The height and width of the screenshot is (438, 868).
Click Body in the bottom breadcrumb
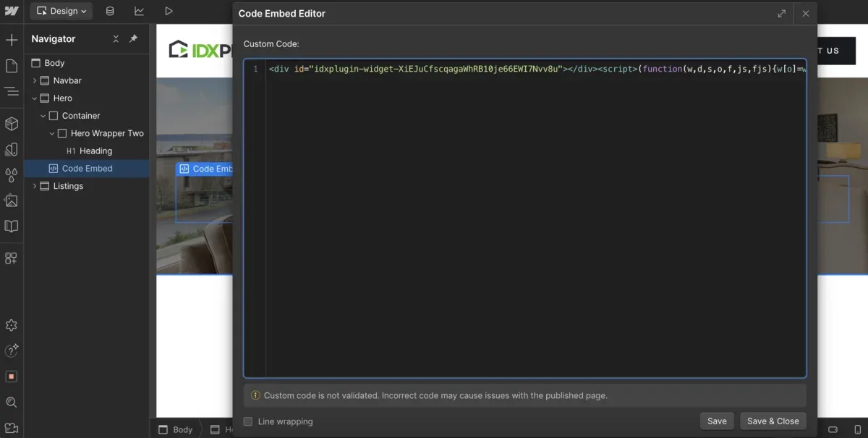pos(176,429)
